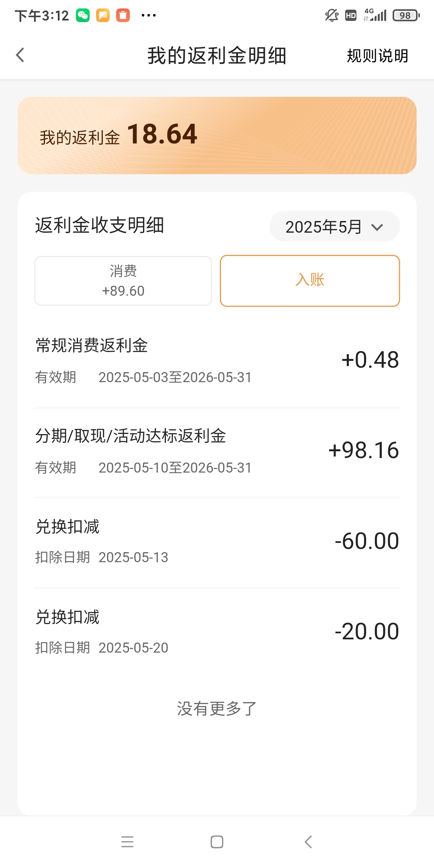
Task: Expand the 2025年5月 month selector
Action: [335, 226]
